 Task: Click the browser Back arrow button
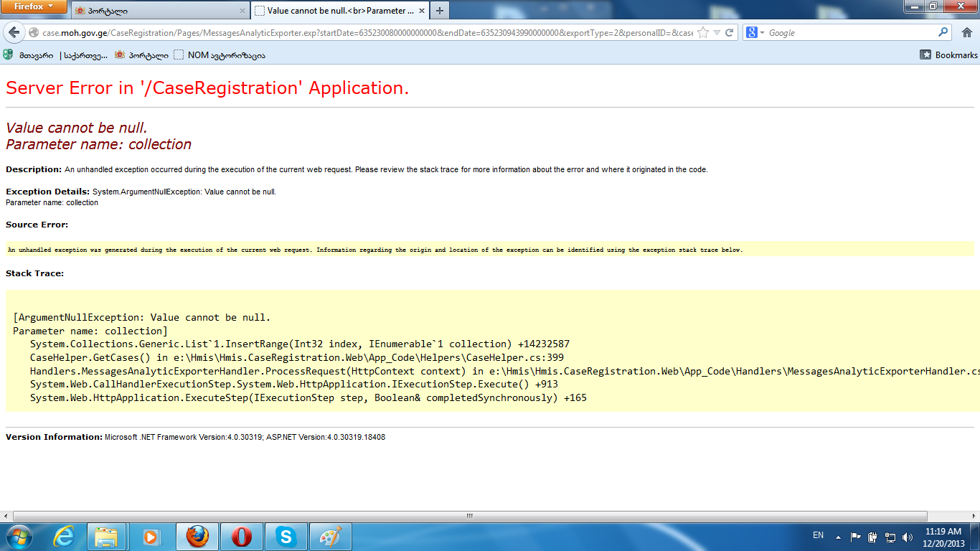[x=14, y=33]
